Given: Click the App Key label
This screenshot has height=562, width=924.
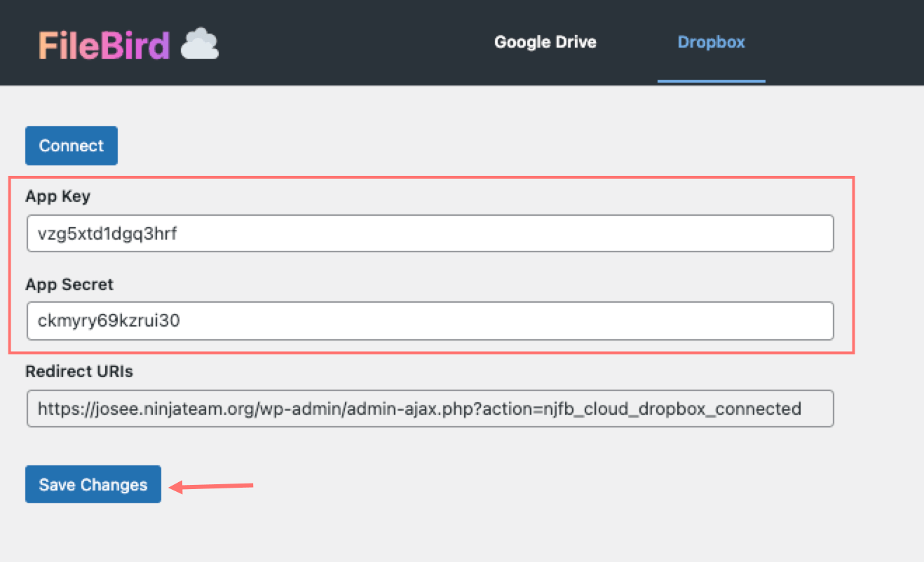Looking at the screenshot, I should [57, 196].
